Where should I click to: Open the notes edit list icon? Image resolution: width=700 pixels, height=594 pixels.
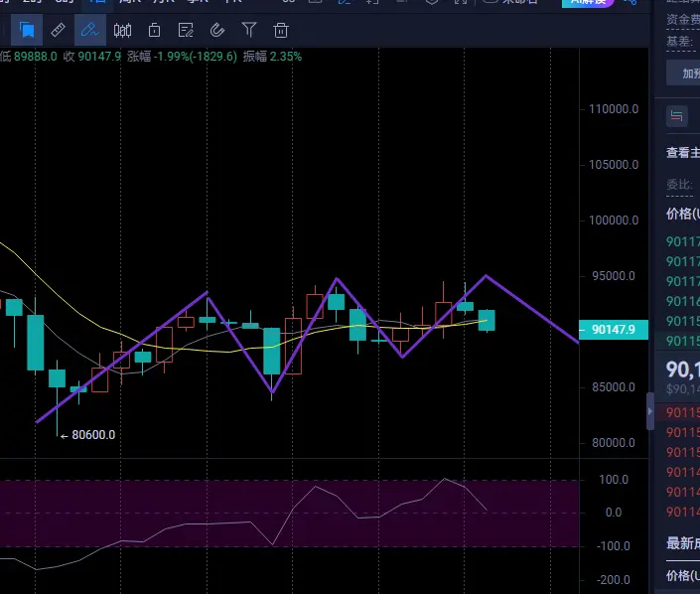[186, 30]
